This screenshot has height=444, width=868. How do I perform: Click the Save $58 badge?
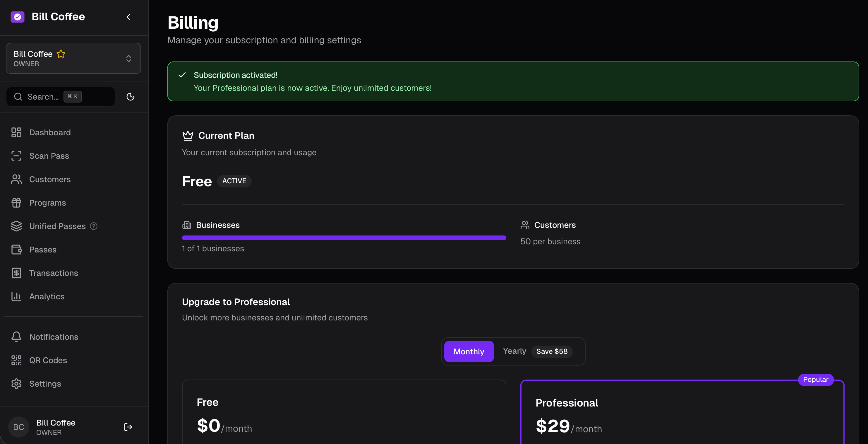pos(552,351)
